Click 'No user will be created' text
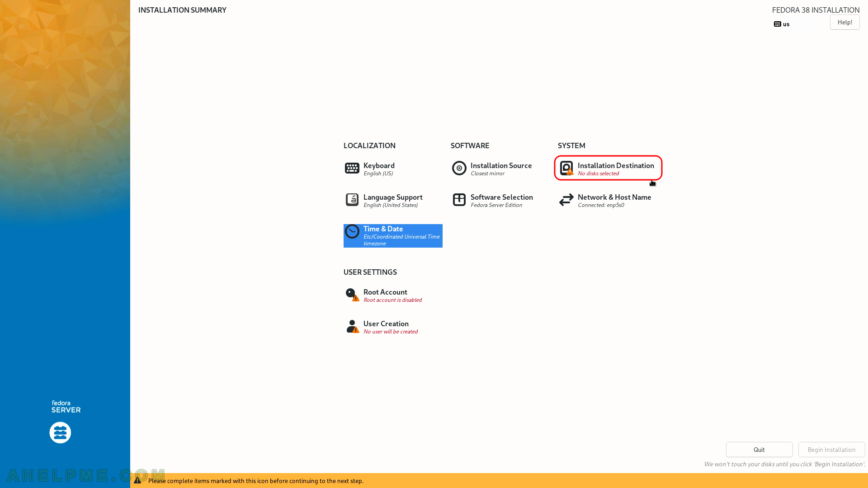Screen dimensions: 868x488 point(391,332)
